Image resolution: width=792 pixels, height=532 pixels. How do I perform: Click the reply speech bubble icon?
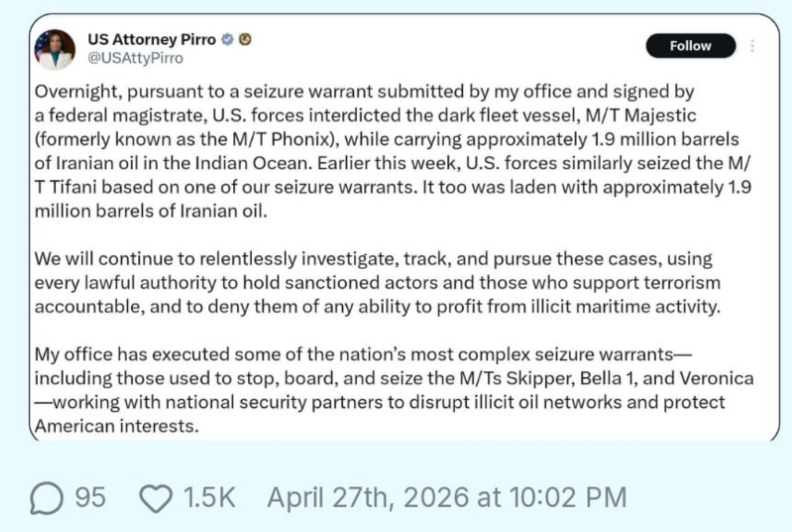[x=46, y=498]
